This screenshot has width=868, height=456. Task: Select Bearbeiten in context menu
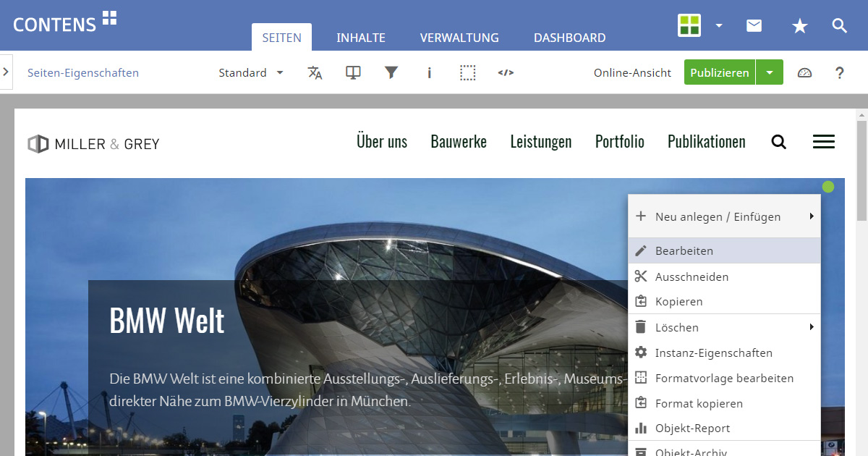pos(724,251)
